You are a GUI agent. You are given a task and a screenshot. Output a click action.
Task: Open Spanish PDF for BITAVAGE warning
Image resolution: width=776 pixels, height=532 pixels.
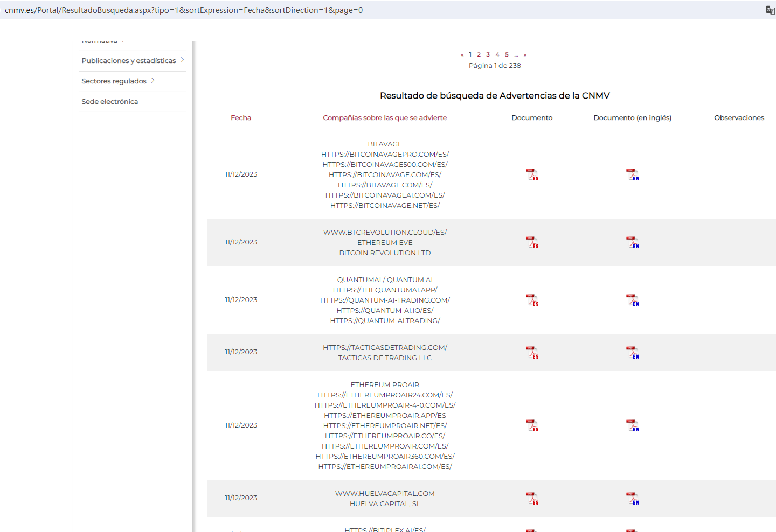(x=532, y=174)
